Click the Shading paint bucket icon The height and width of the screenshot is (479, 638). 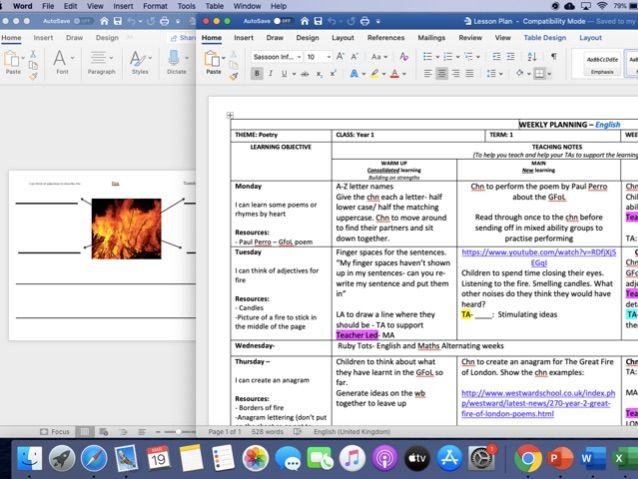[520, 74]
